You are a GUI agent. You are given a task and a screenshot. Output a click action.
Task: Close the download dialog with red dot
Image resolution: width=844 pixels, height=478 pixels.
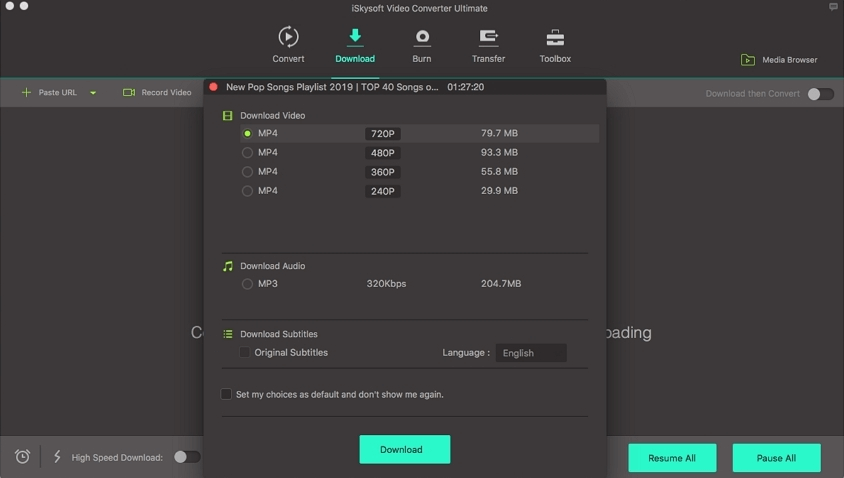[x=213, y=87]
